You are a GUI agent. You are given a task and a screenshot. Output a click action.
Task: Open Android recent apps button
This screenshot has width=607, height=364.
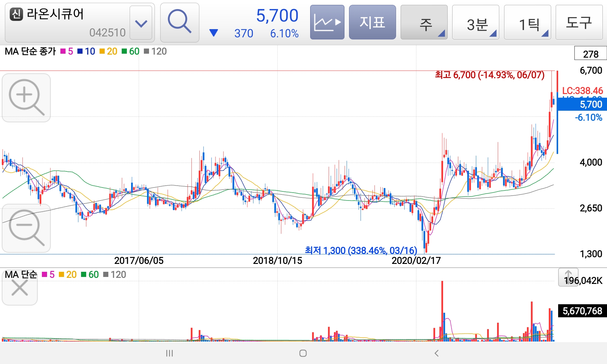[169, 353]
